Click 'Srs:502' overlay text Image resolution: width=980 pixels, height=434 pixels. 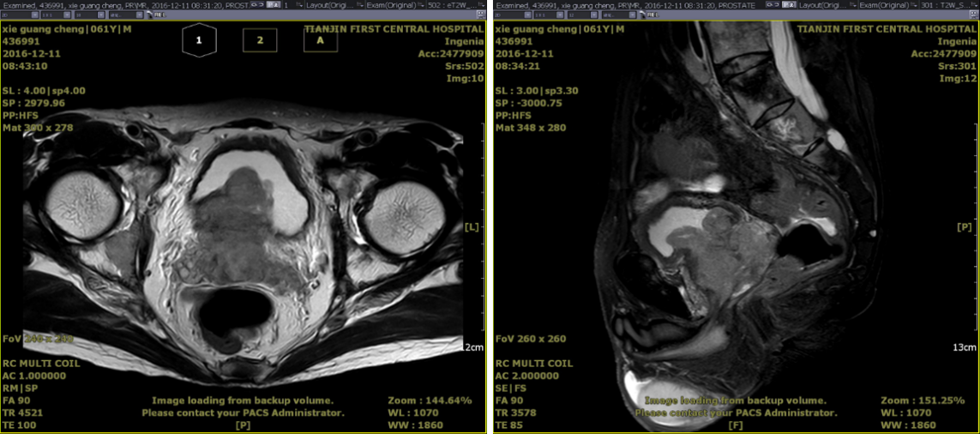click(x=464, y=66)
